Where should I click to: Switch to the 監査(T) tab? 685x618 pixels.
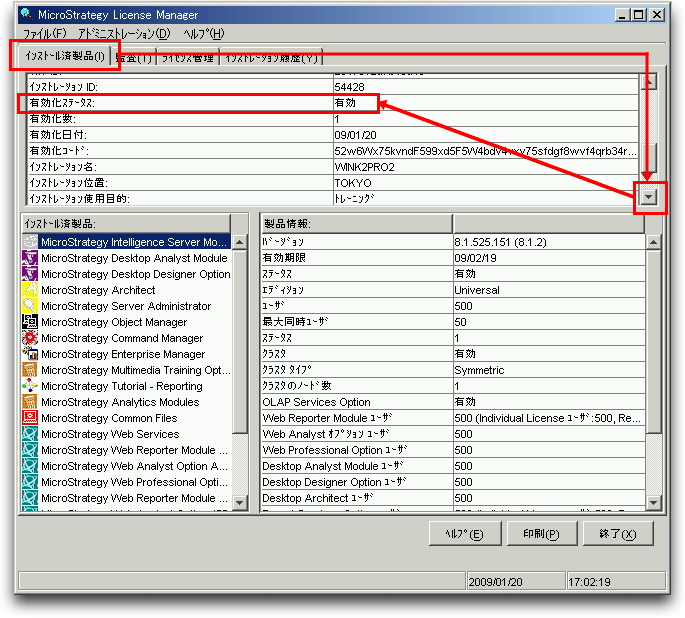[x=134, y=58]
